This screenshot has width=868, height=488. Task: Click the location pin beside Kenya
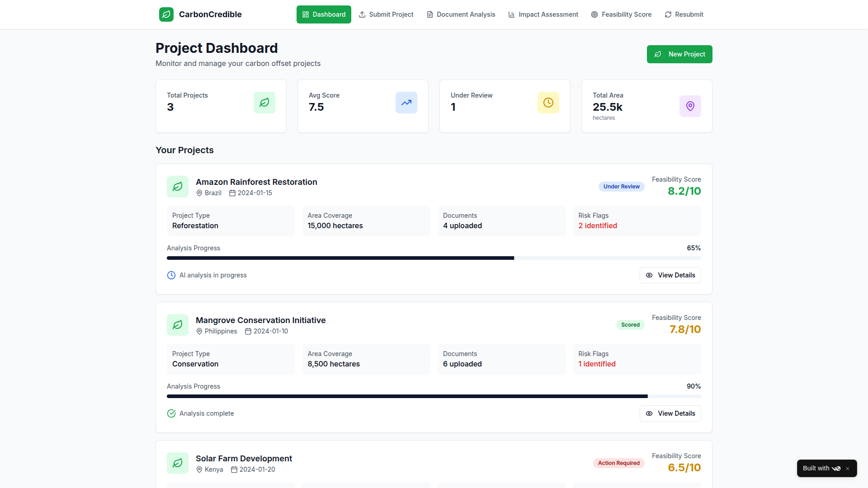pos(199,469)
